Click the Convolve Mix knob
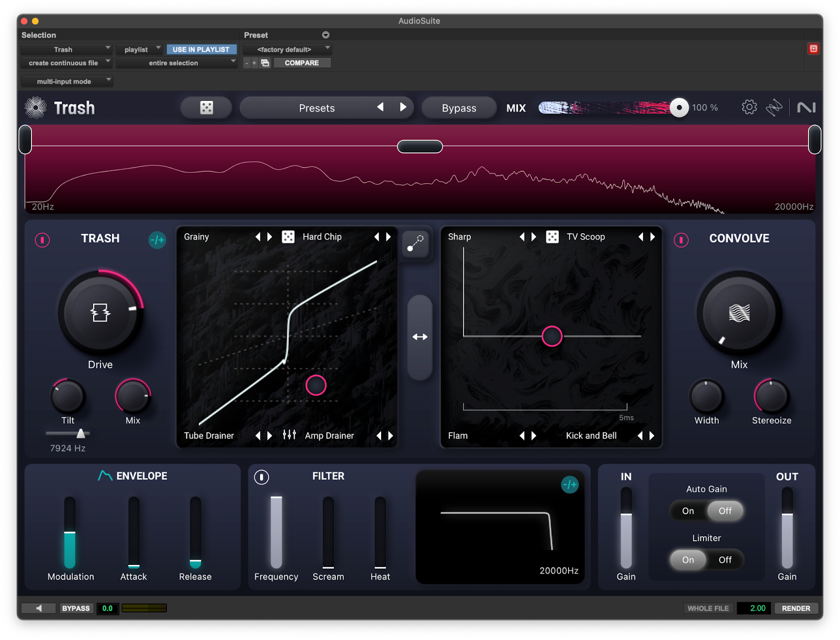 (x=739, y=313)
